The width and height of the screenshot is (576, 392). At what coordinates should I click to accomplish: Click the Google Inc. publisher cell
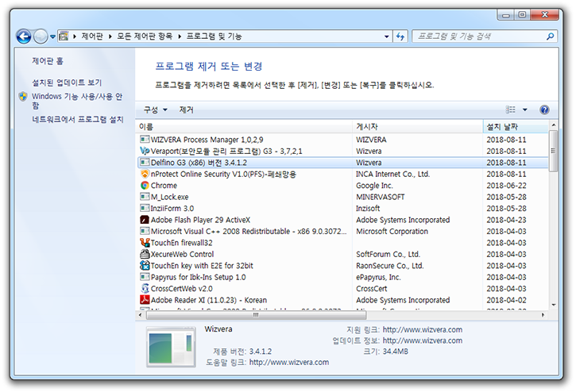pyautogui.click(x=374, y=186)
